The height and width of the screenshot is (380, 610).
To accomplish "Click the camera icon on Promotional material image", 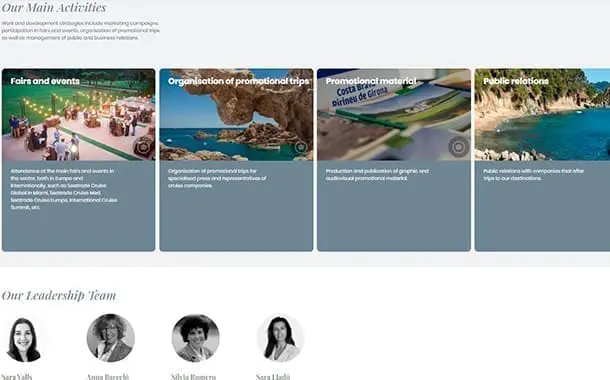I will (459, 147).
